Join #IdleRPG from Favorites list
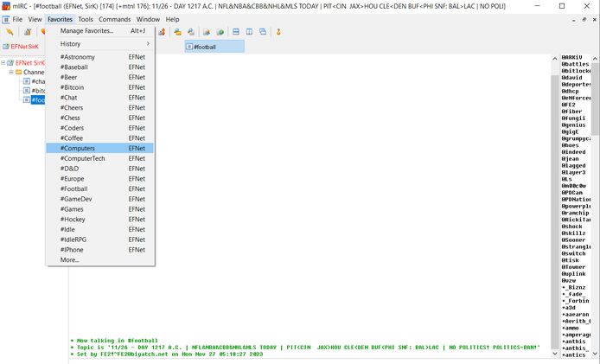This screenshot has width=600, height=364. tap(100, 239)
